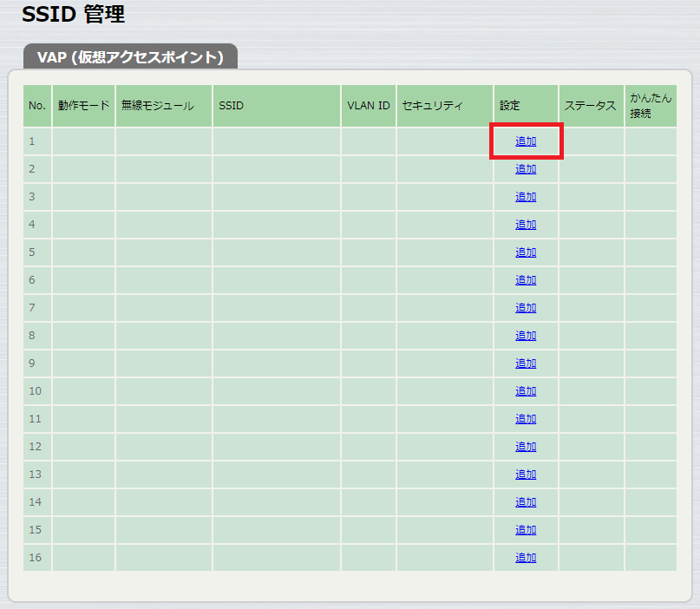The image size is (700, 609).
Task: Click the 追加 link on row 8
Action: coord(525,335)
